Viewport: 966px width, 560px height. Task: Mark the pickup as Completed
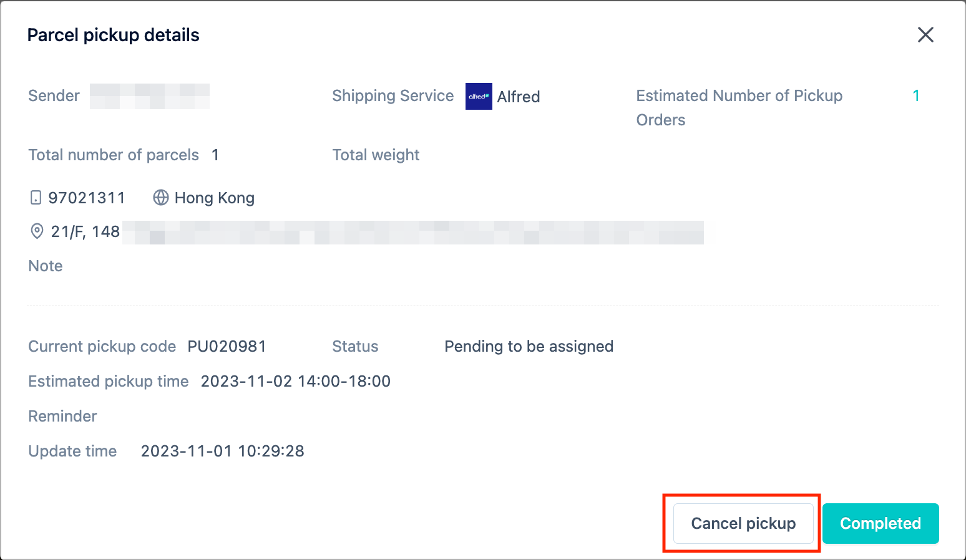[881, 523]
